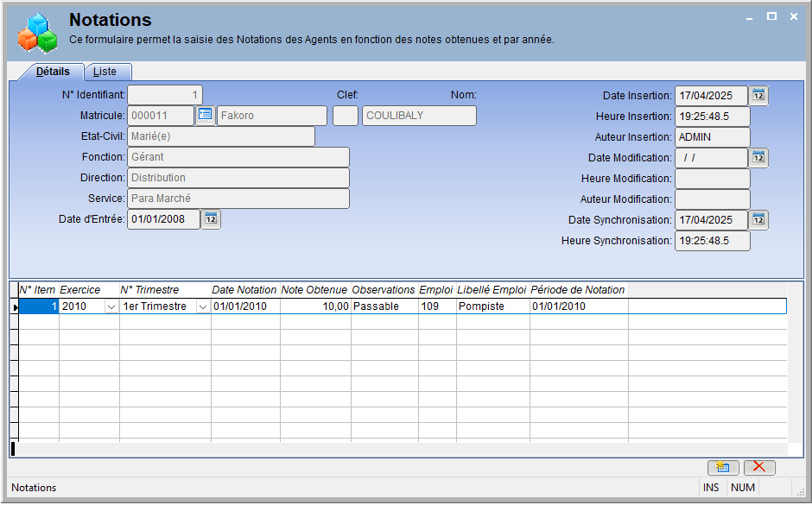The image size is (812, 505).
Task: Click the Matricule field 000011
Action: (161, 116)
